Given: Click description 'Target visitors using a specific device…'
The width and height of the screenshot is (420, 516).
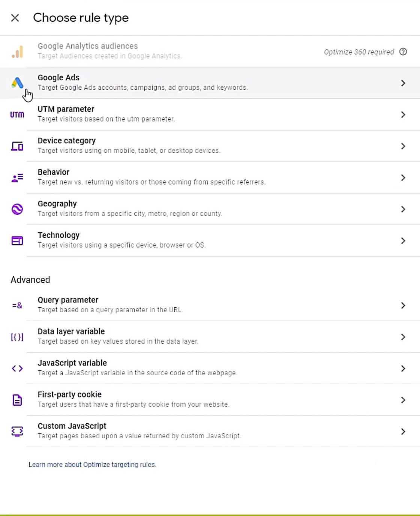Looking at the screenshot, I should (x=122, y=245).
